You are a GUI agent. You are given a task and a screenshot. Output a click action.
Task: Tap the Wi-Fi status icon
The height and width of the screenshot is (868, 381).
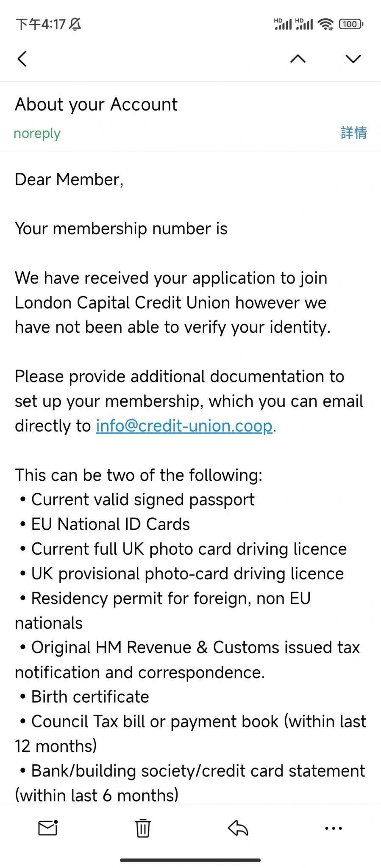[325, 24]
